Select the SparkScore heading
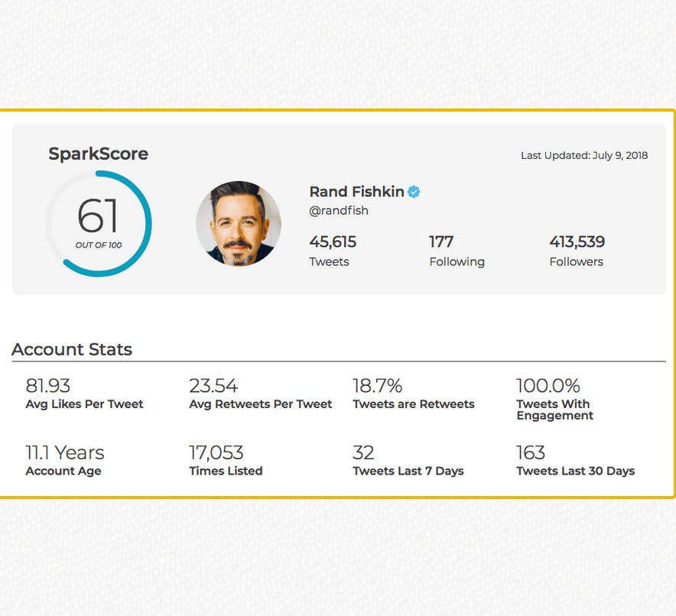 coord(99,154)
